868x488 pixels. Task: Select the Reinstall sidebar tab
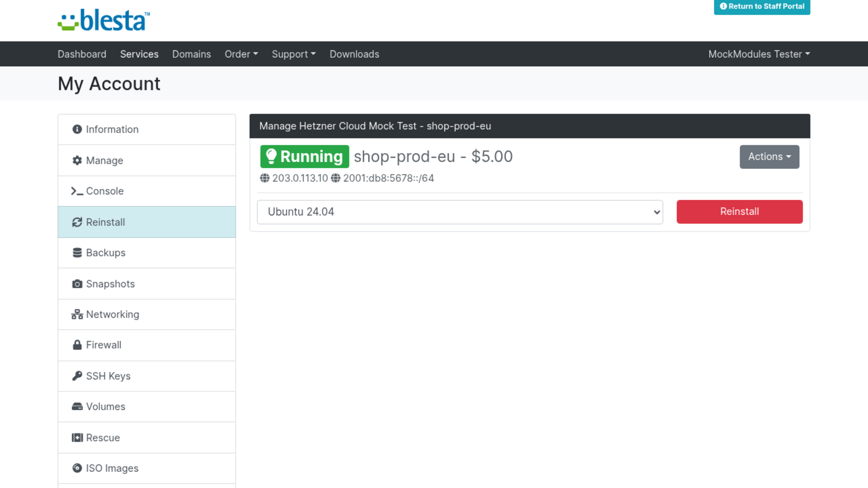coord(147,222)
